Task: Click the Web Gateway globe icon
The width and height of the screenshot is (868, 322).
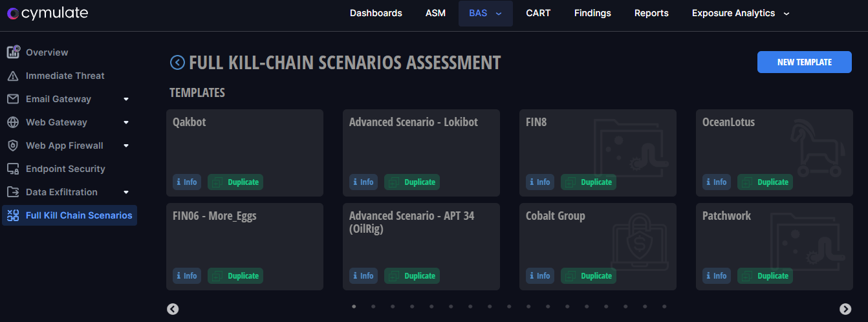Action: click(13, 122)
